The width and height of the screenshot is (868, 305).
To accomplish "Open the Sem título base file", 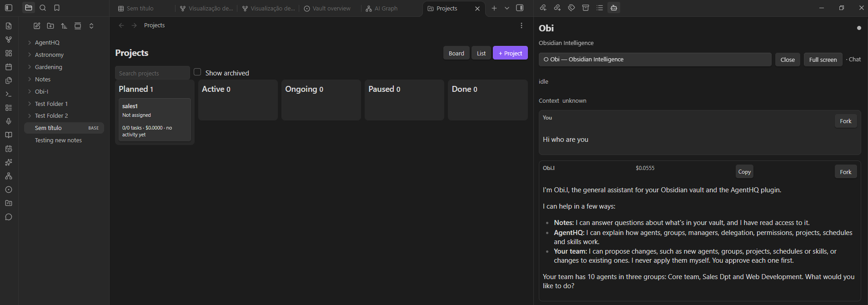I will pos(64,128).
